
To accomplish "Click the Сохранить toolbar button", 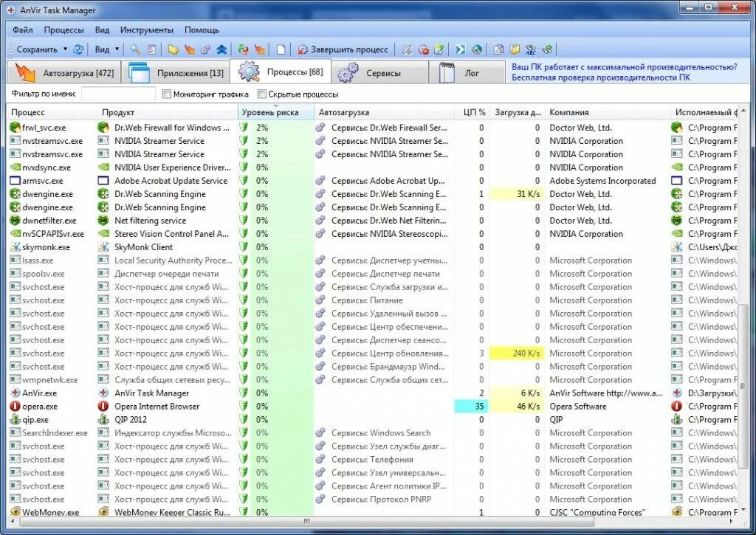I will (37, 49).
